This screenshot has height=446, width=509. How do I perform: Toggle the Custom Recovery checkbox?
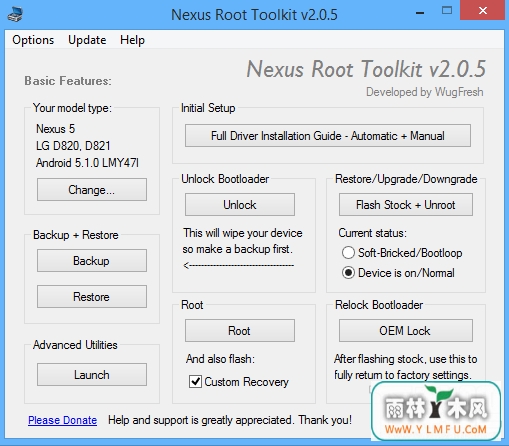(x=195, y=381)
